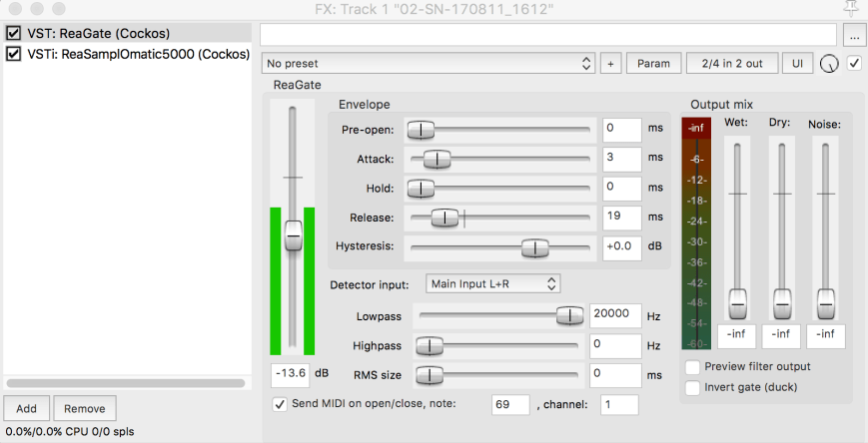Enable Preview filter output

pyautogui.click(x=693, y=366)
